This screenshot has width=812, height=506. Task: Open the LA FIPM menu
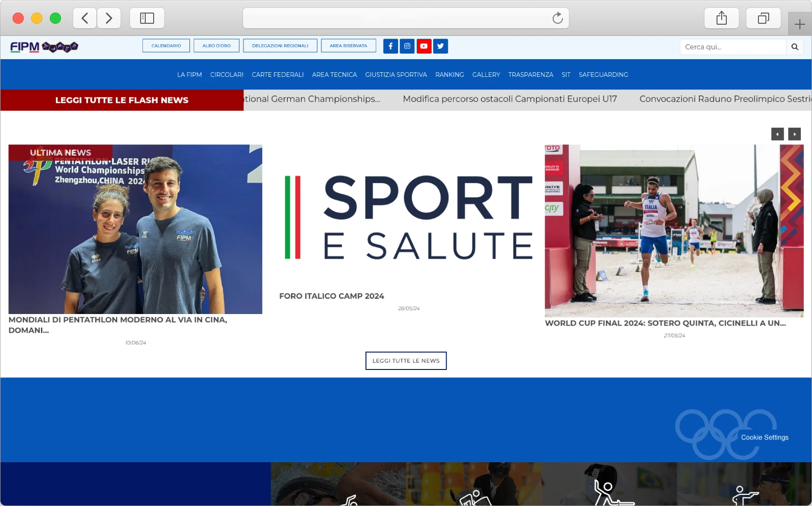pyautogui.click(x=189, y=75)
